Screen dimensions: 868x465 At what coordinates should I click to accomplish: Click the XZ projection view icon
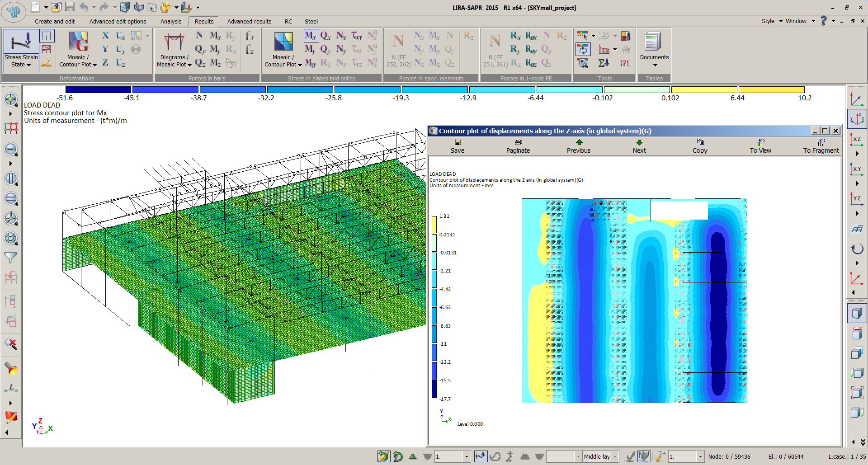tap(857, 140)
